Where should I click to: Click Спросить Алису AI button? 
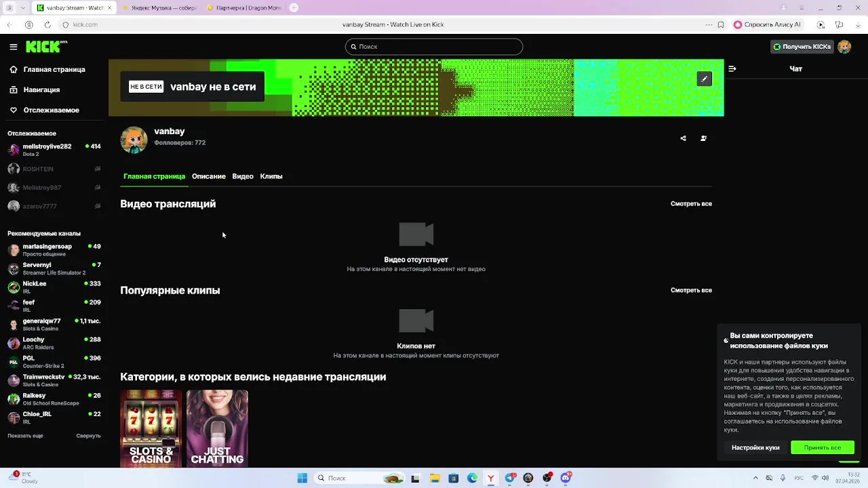(766, 24)
